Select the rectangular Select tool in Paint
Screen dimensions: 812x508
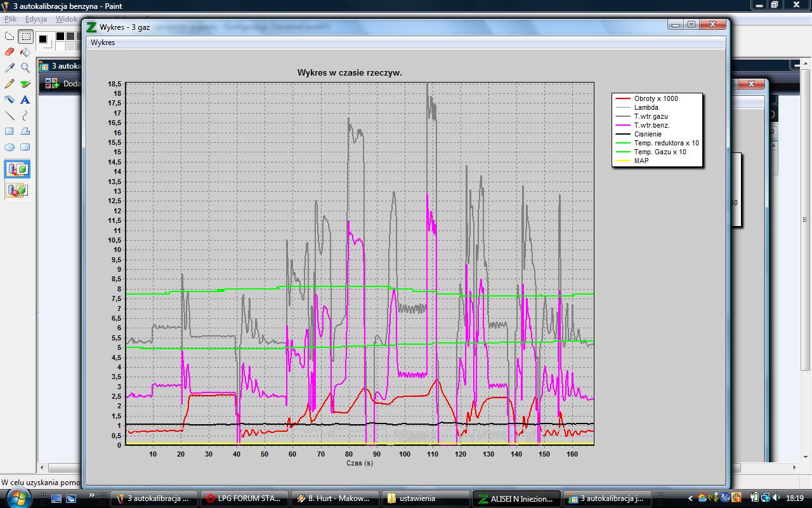[x=25, y=37]
